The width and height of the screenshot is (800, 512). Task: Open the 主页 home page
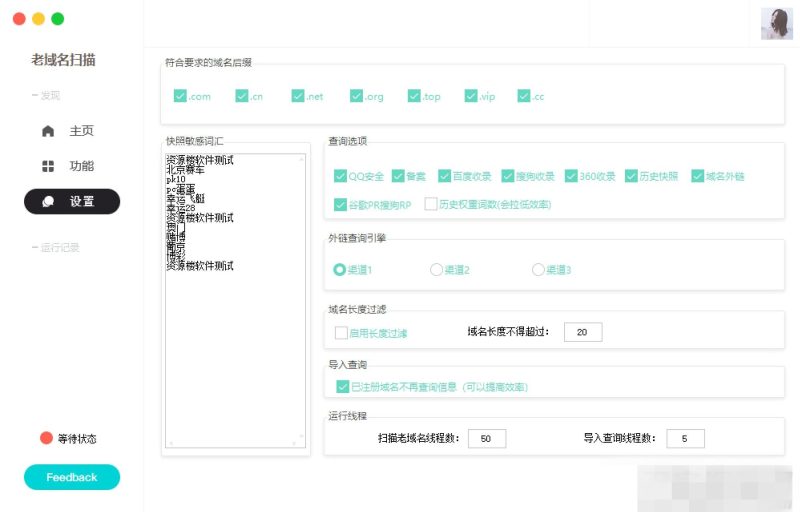click(x=72, y=131)
